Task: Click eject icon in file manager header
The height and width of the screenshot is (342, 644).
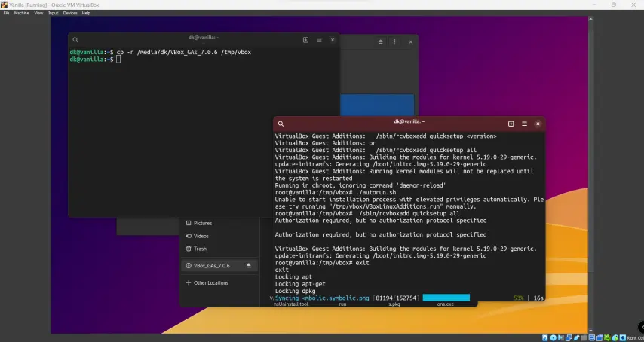Action: pyautogui.click(x=380, y=42)
